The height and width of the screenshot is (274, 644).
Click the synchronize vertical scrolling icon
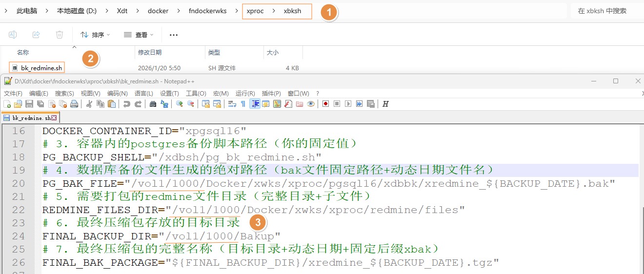click(206, 104)
